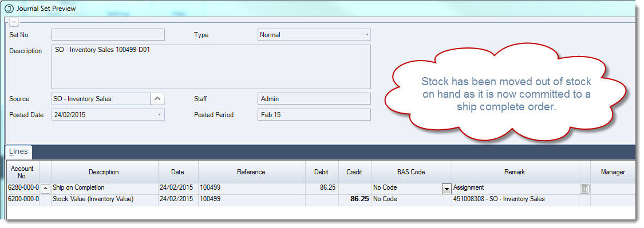Click the date cell in Ship on Completion row
Screen dimensions: 644x228
point(178,188)
